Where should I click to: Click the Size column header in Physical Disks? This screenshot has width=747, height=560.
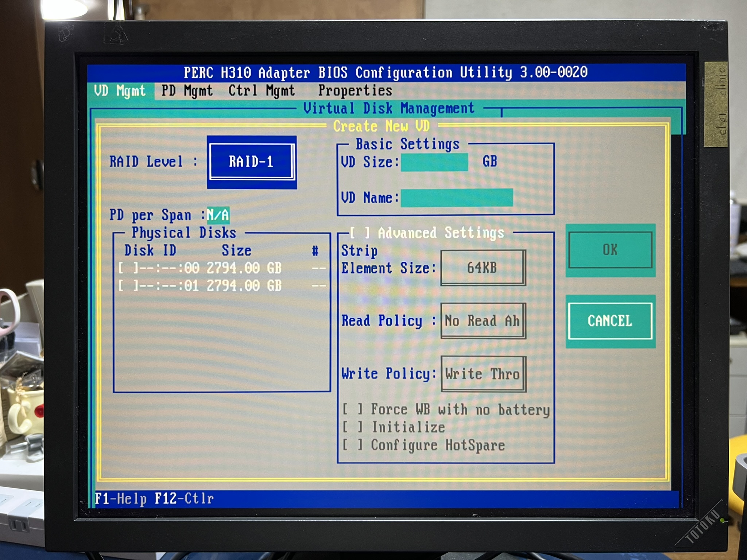pos(236,250)
